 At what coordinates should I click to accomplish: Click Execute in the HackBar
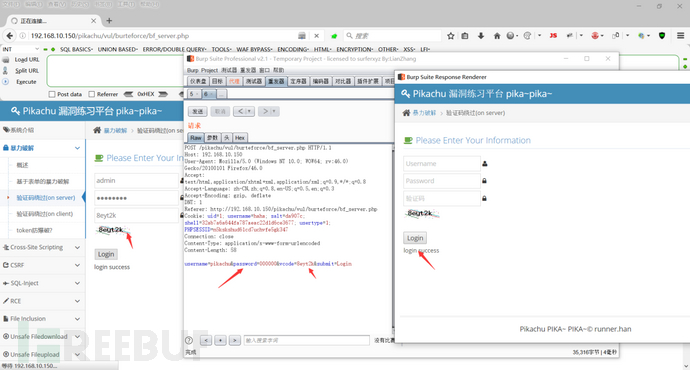coord(26,82)
